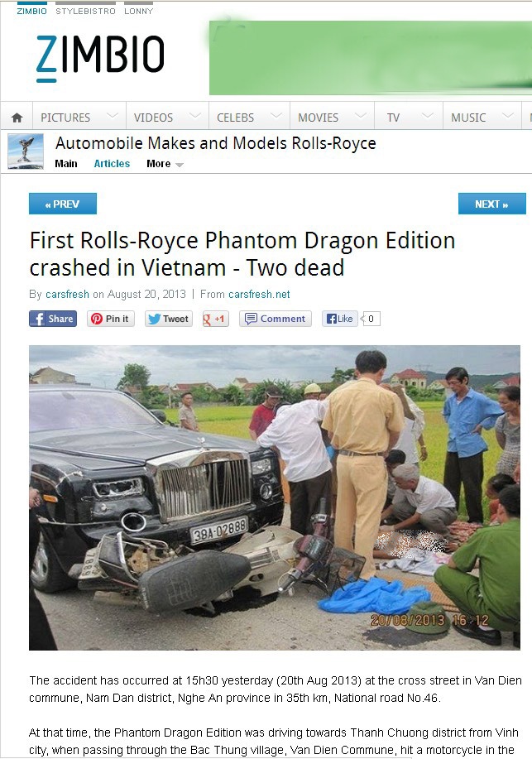Go to previous article with PREV button
532x759 pixels.
point(62,204)
